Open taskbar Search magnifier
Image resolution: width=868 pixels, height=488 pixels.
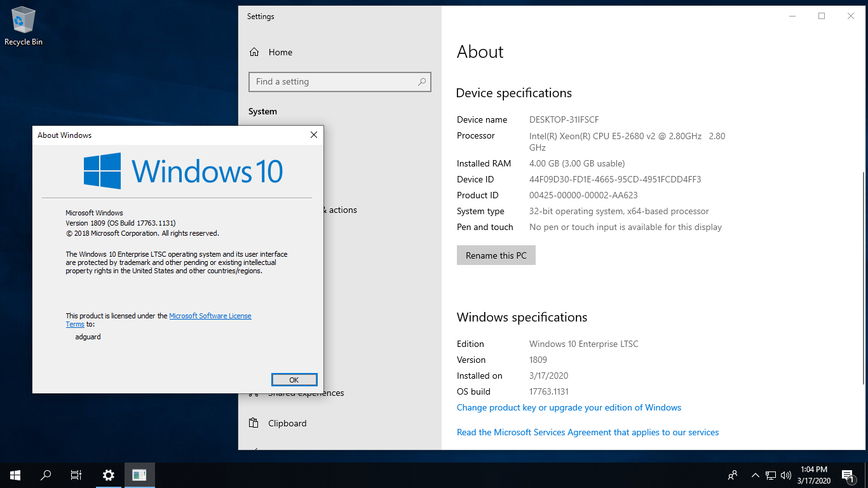[x=46, y=475]
